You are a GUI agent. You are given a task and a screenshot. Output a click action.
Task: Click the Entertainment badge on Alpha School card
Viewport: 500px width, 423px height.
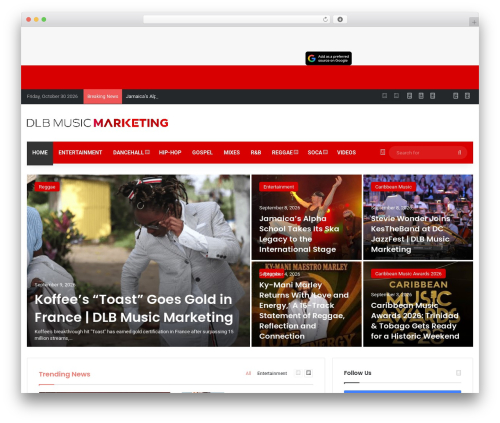tap(279, 187)
